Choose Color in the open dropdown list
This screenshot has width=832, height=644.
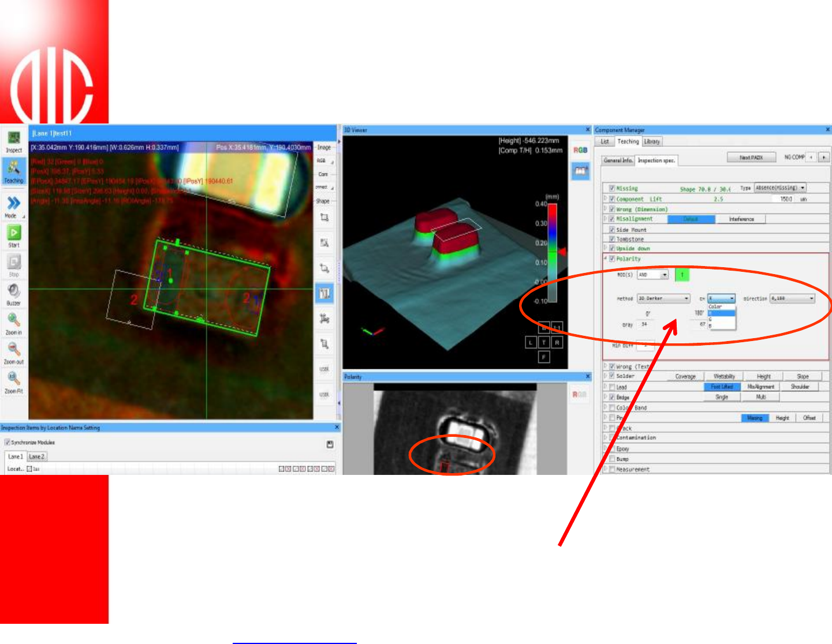[x=722, y=307]
